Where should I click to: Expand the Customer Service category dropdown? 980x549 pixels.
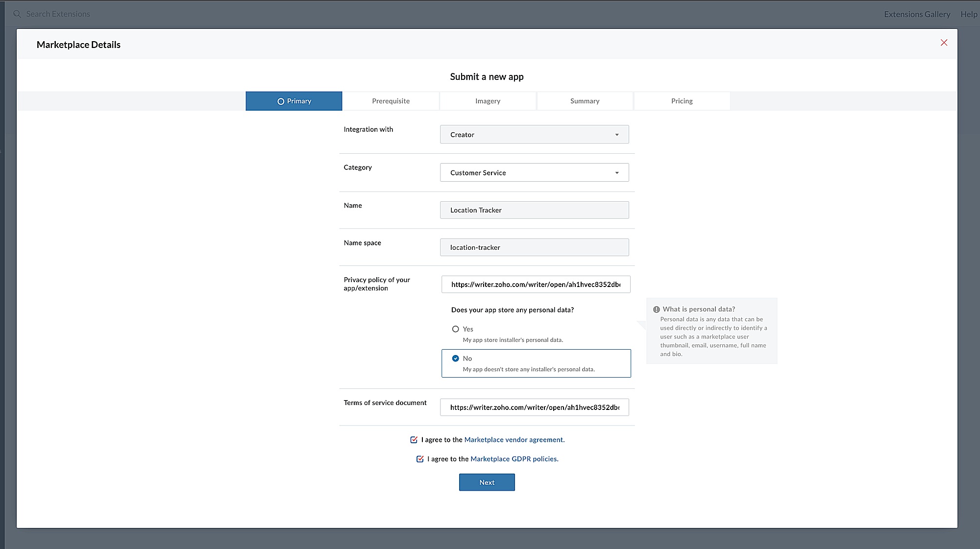534,173
